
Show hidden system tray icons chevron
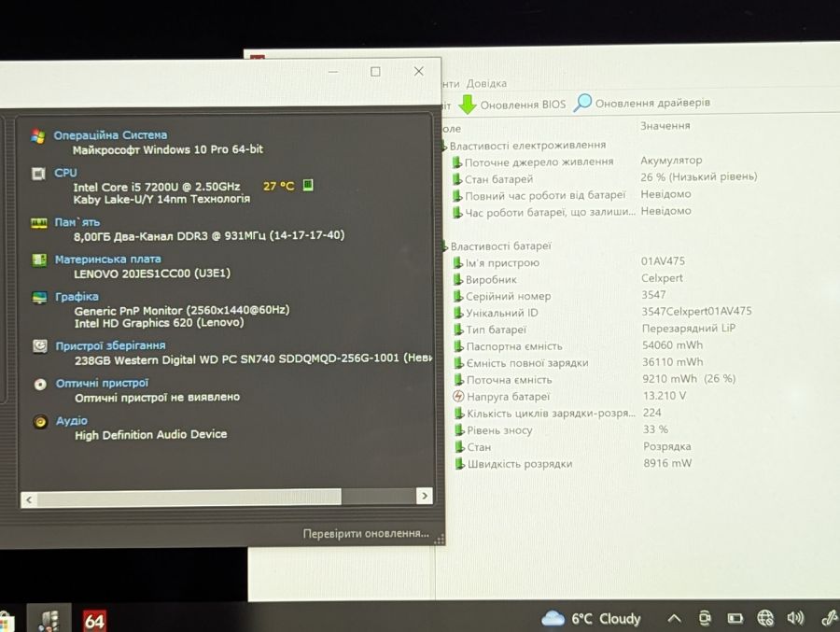[x=675, y=619]
